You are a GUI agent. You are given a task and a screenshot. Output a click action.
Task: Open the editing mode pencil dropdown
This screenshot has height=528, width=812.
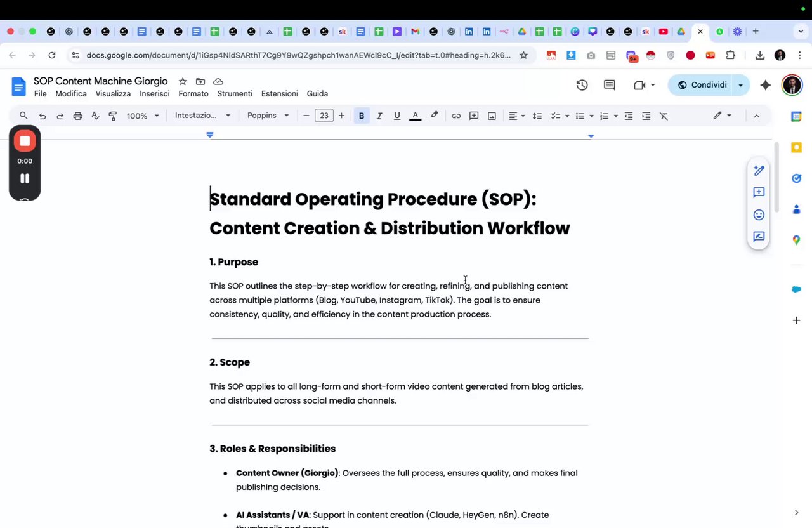pyautogui.click(x=722, y=115)
